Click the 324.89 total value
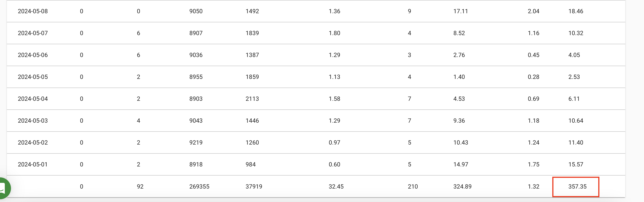This screenshot has width=644, height=202. point(462,186)
